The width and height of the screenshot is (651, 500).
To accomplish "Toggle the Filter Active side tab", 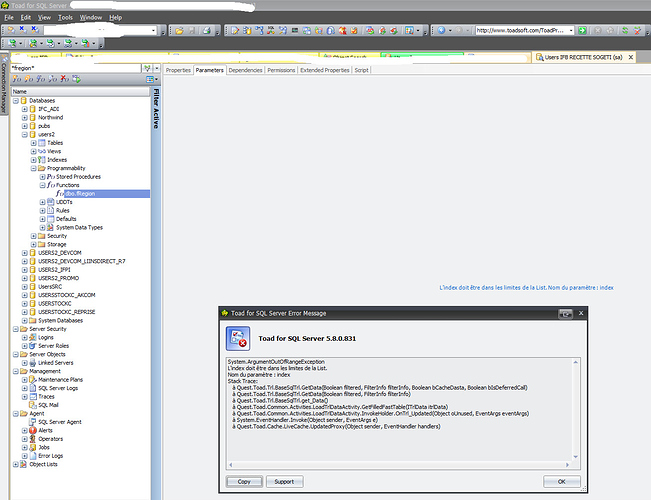I will [156, 109].
